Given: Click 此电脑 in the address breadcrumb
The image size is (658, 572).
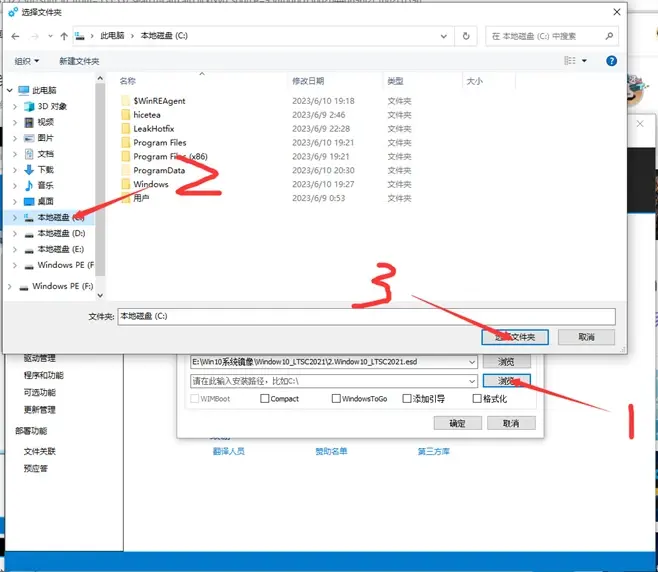Looking at the screenshot, I should tap(112, 36).
